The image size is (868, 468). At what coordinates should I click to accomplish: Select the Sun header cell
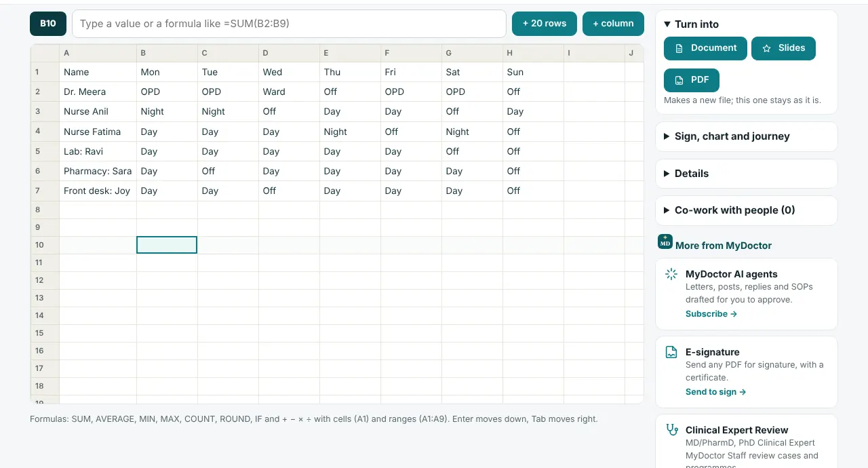(x=533, y=72)
